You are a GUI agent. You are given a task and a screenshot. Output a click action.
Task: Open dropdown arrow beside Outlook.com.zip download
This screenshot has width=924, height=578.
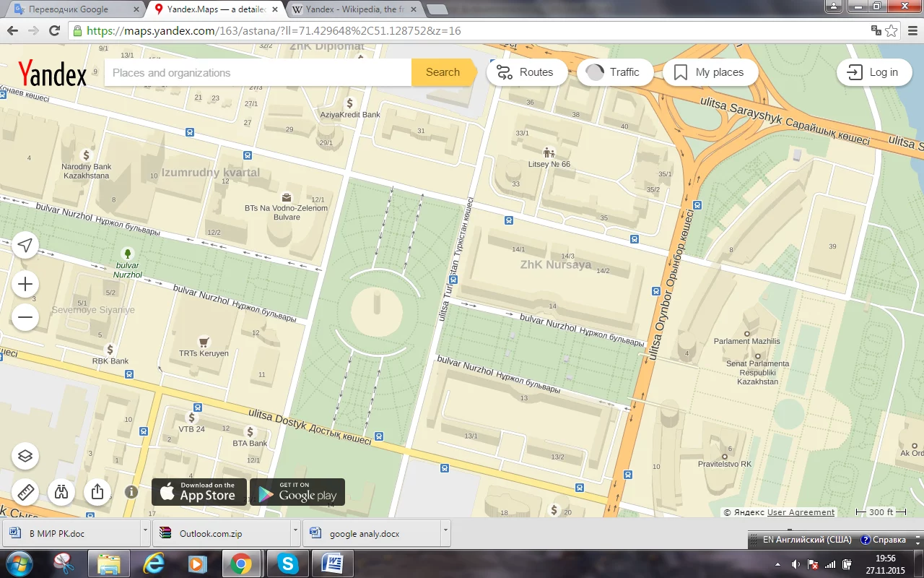point(295,534)
